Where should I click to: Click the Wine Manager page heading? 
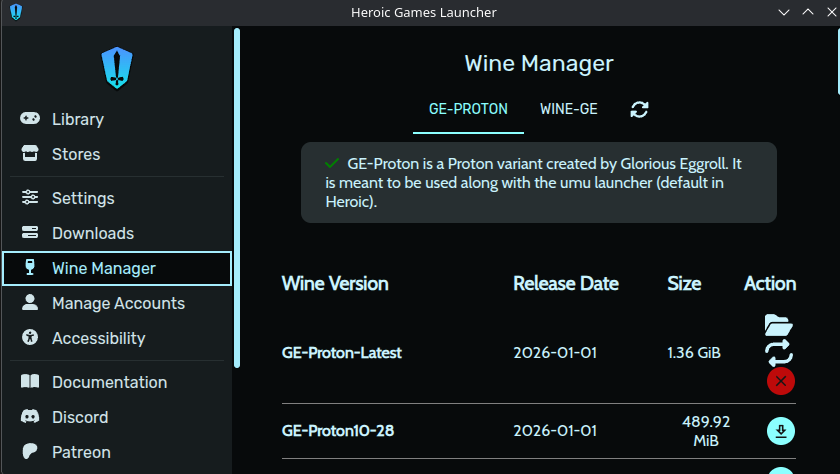click(x=539, y=64)
